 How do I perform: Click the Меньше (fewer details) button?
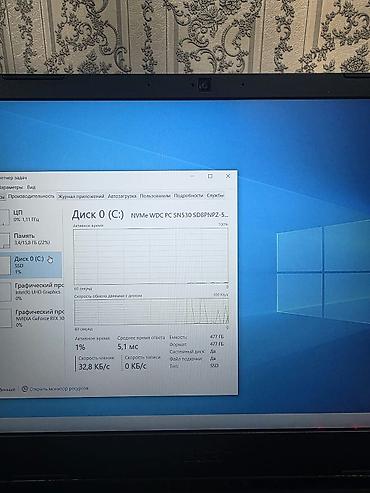(7, 389)
